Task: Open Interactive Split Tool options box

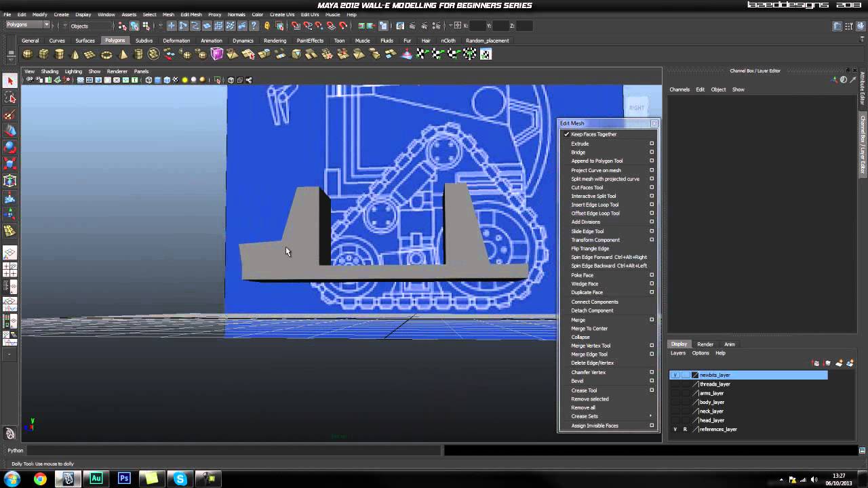Action: click(652, 196)
